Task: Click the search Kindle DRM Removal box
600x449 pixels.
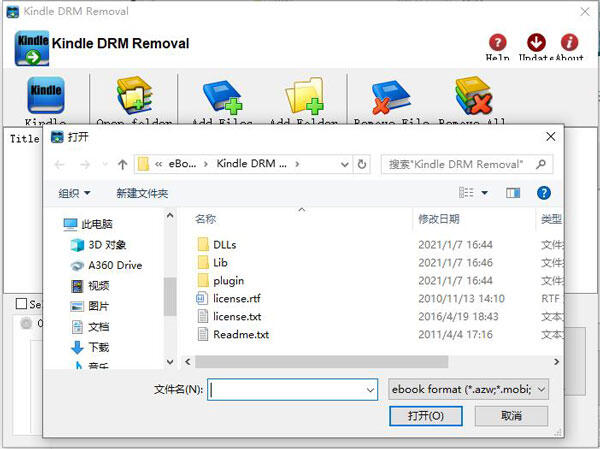Action: pyautogui.click(x=466, y=164)
